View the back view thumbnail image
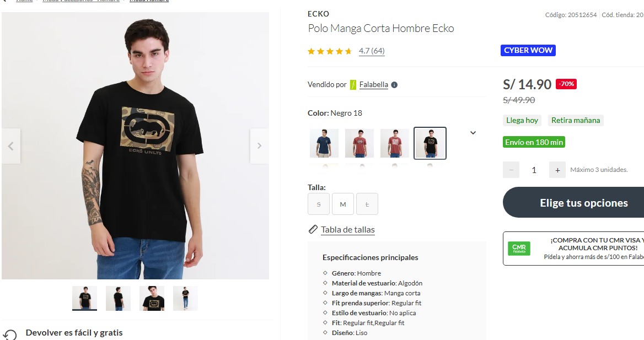The width and height of the screenshot is (644, 340). 119,298
